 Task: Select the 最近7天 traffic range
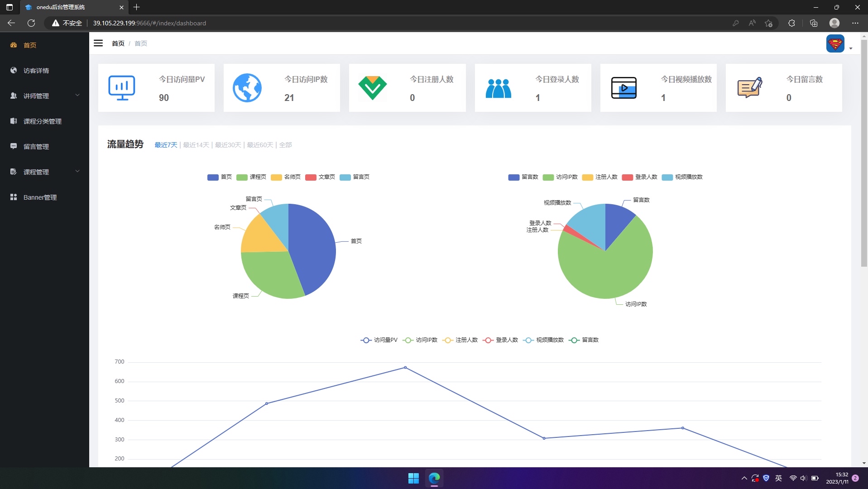[x=166, y=145]
